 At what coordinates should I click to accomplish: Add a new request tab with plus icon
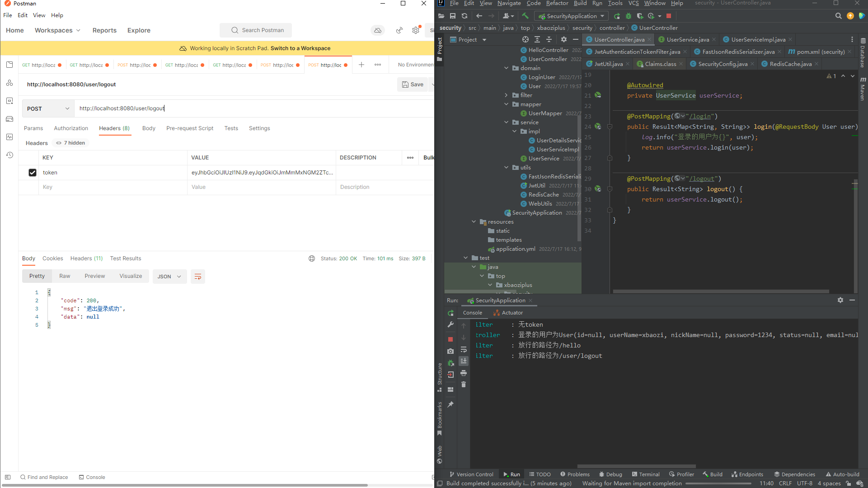coord(361,65)
